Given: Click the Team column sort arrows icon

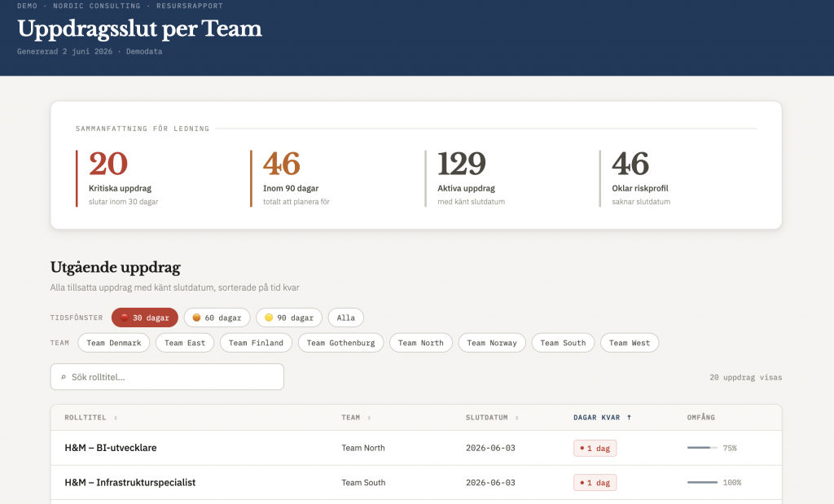Looking at the screenshot, I should [x=369, y=418].
